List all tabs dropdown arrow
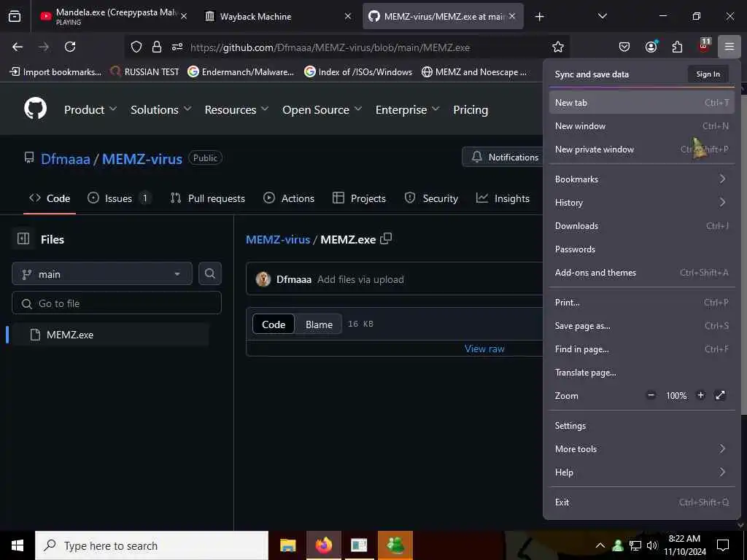This screenshot has width=747, height=560. pos(602,16)
